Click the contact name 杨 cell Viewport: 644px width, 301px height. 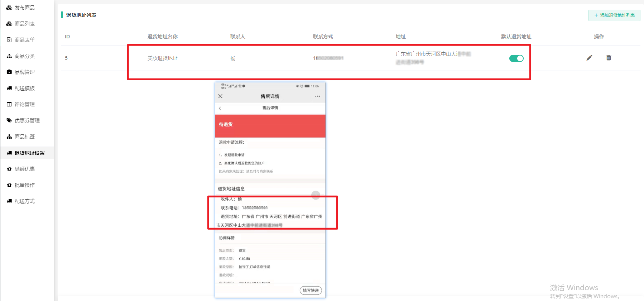(x=233, y=58)
